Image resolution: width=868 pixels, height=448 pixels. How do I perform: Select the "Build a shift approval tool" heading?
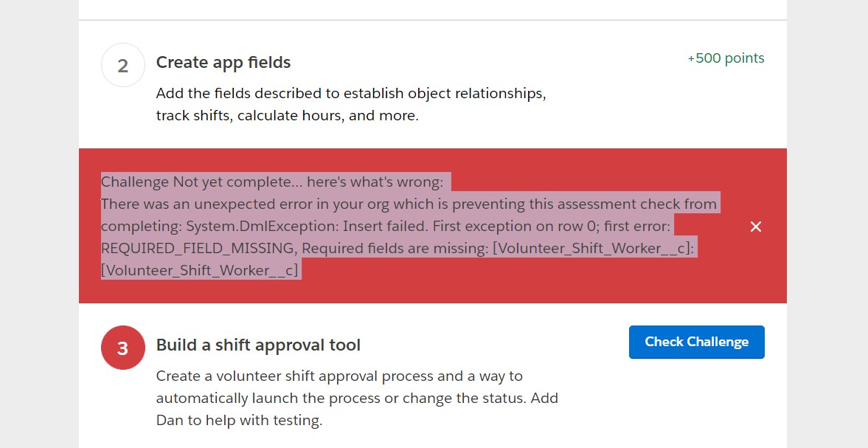point(258,345)
